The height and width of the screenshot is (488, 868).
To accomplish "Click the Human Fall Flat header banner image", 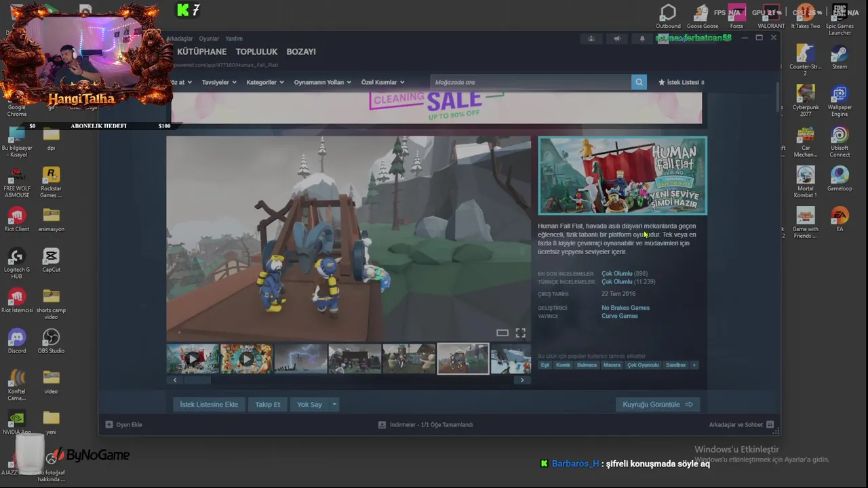I will coord(623,176).
